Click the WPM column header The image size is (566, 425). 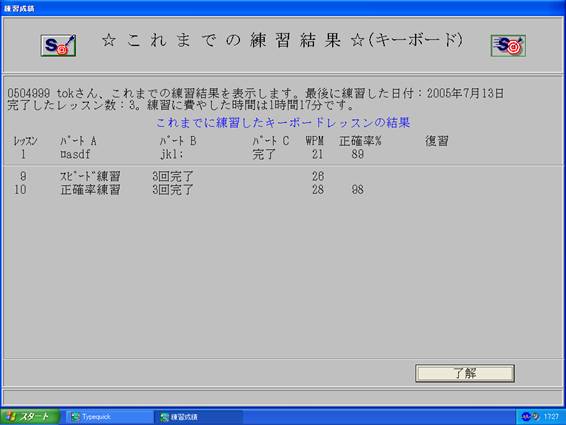click(315, 141)
